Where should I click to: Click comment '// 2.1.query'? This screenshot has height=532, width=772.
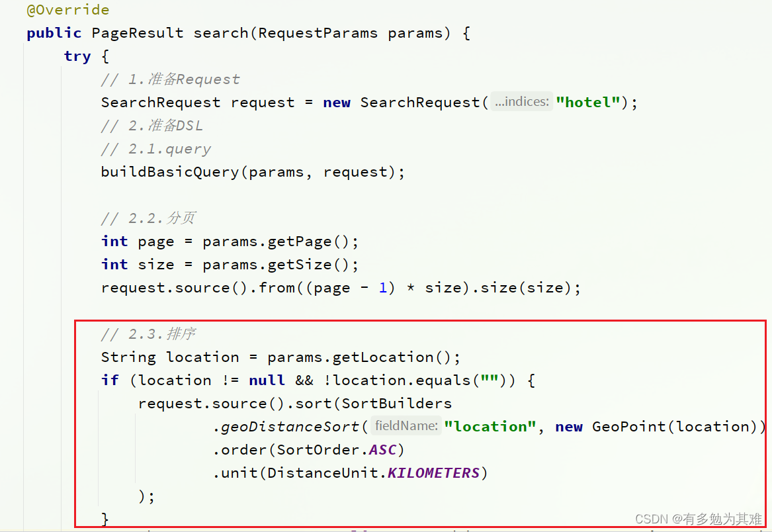[156, 149]
